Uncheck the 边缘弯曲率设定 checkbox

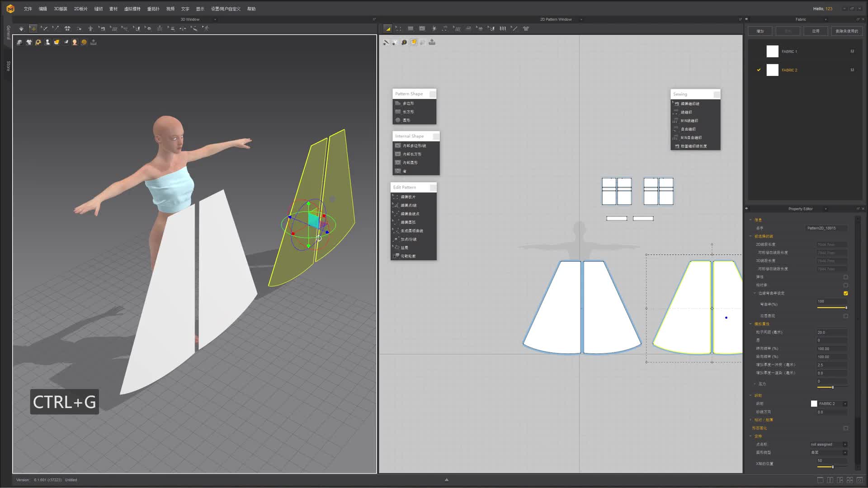tap(845, 293)
